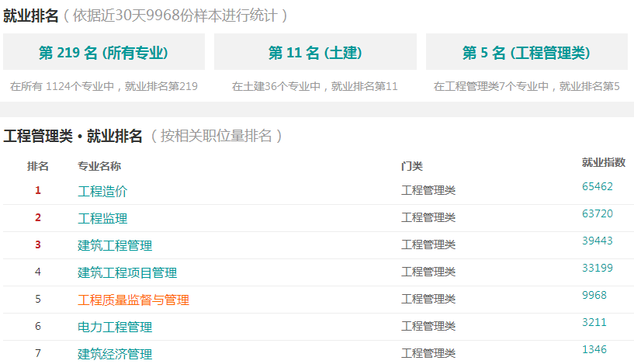
Task: Click employment index 65462
Action: coord(598,186)
